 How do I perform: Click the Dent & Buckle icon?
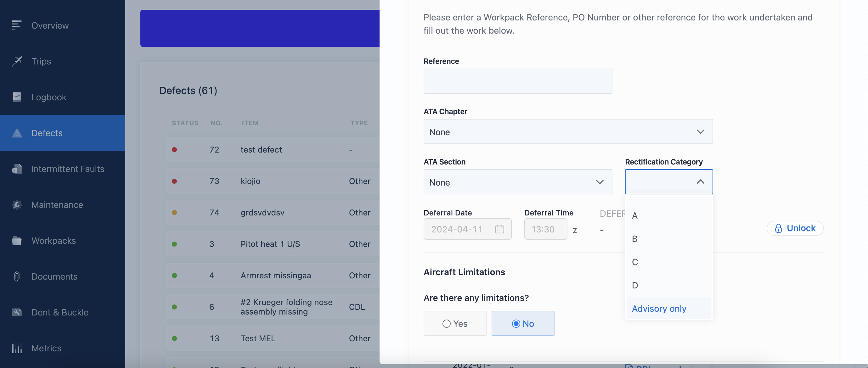16,312
